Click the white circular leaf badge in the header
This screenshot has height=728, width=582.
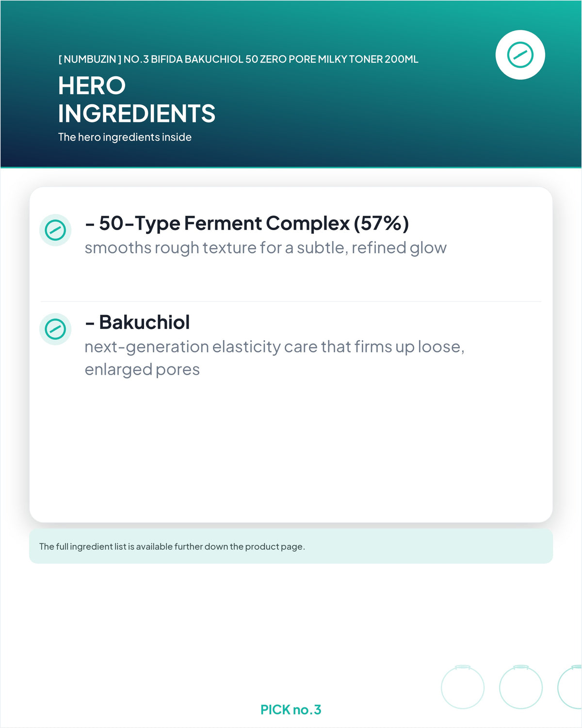point(520,55)
